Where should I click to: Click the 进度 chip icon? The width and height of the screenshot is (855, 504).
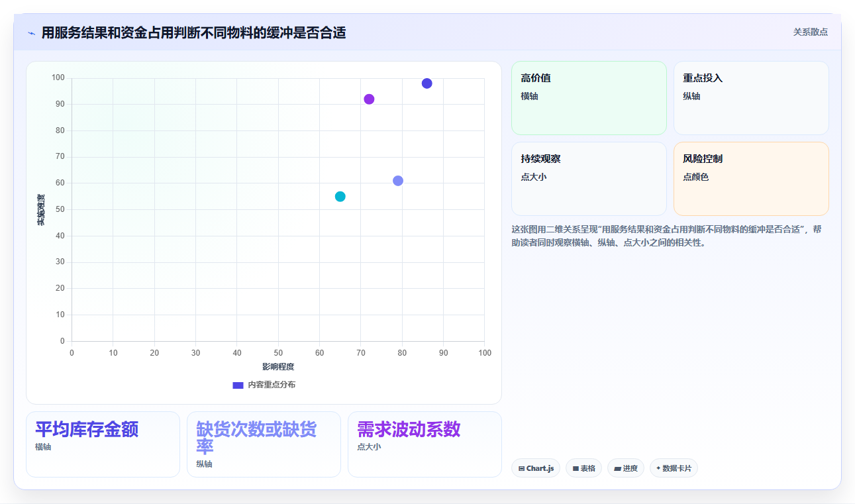click(x=617, y=469)
